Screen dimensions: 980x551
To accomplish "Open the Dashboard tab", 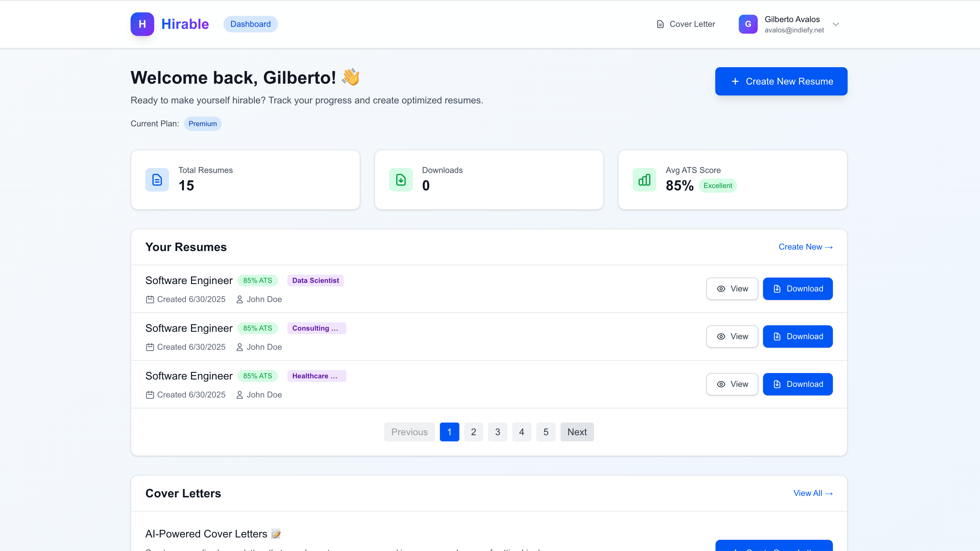I will (250, 24).
